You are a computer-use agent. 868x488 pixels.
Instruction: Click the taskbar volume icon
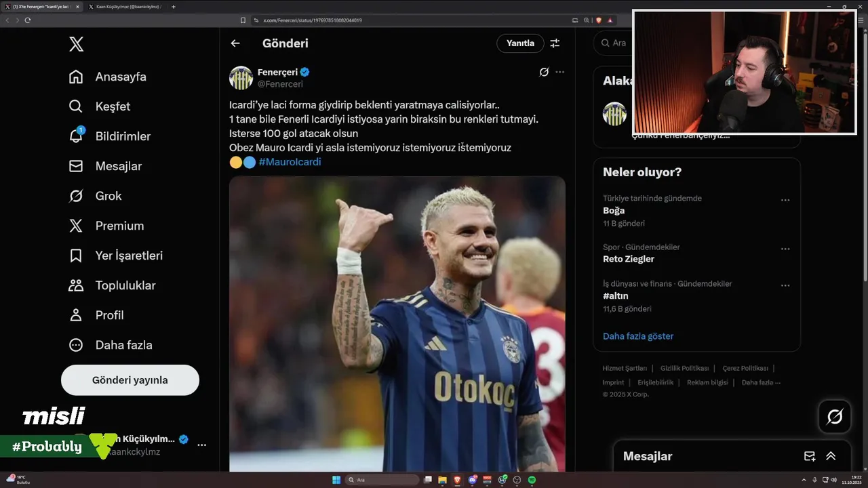833,480
